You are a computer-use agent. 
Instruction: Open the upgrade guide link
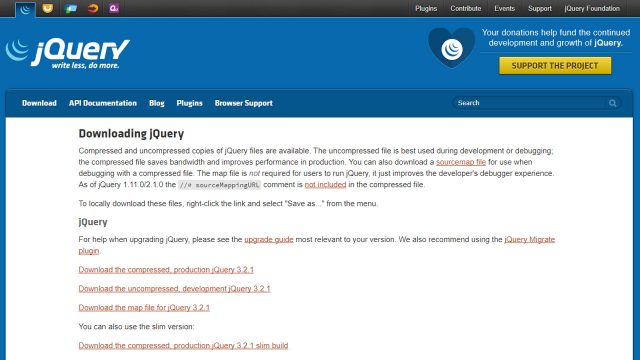[269, 240]
